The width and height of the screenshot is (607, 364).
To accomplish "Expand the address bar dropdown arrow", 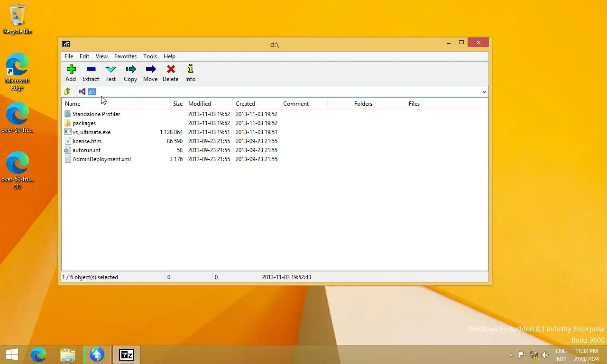I will 484,91.
